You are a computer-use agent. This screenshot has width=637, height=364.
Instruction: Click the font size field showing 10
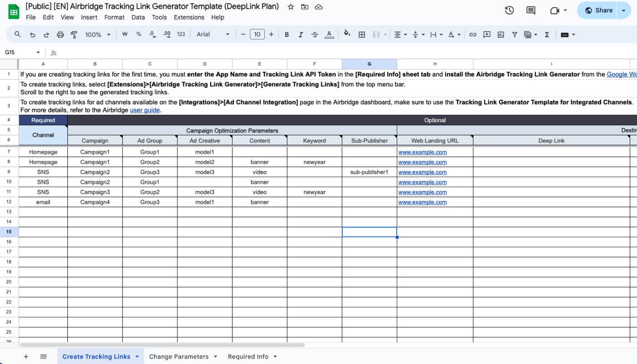(257, 35)
